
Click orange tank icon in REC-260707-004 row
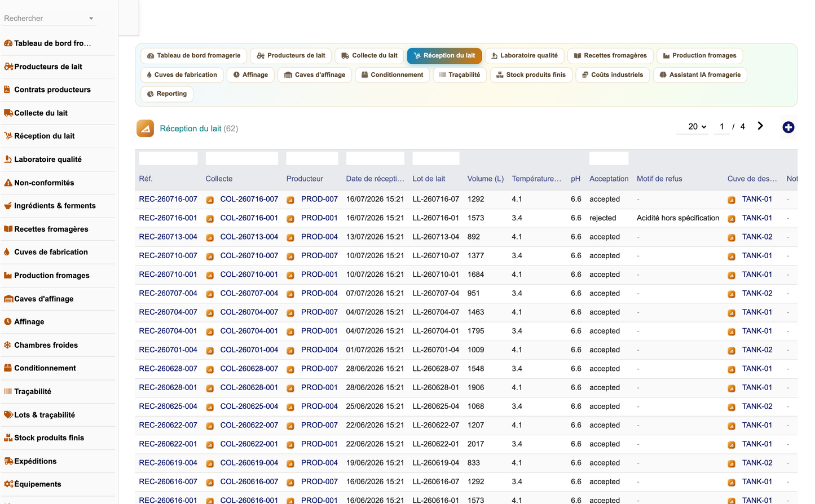pos(732,294)
